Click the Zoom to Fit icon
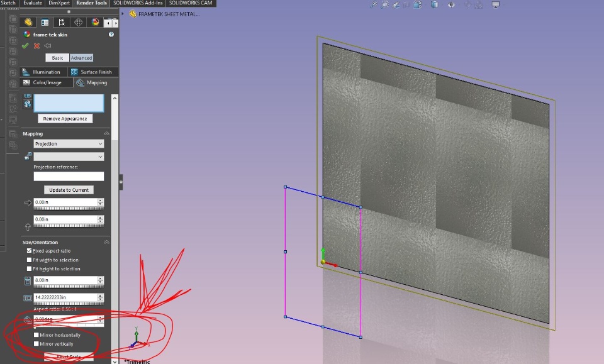Image resolution: width=604 pixels, height=364 pixels. pos(373,4)
